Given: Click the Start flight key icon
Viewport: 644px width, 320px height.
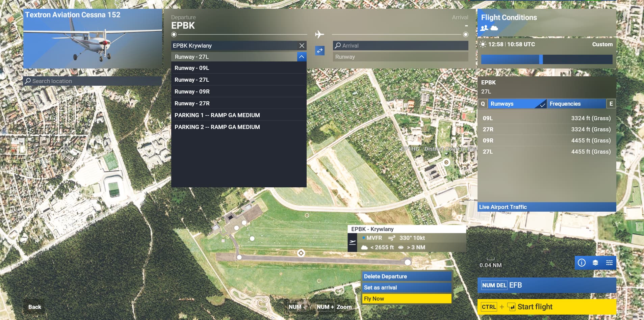Looking at the screenshot, I should coord(511,307).
